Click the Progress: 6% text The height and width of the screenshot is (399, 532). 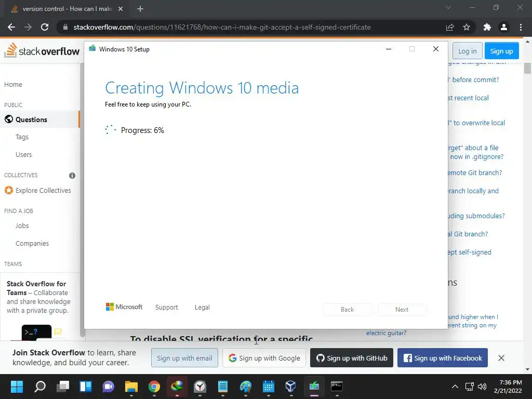click(142, 130)
